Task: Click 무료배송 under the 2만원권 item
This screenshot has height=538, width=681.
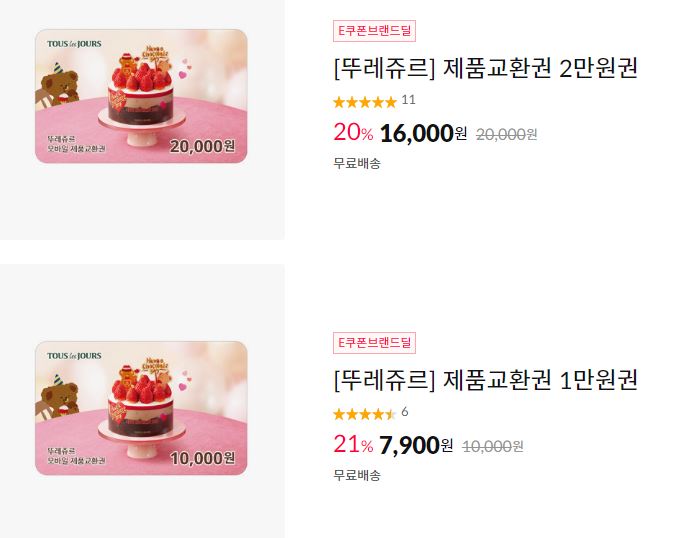Action: (x=357, y=164)
